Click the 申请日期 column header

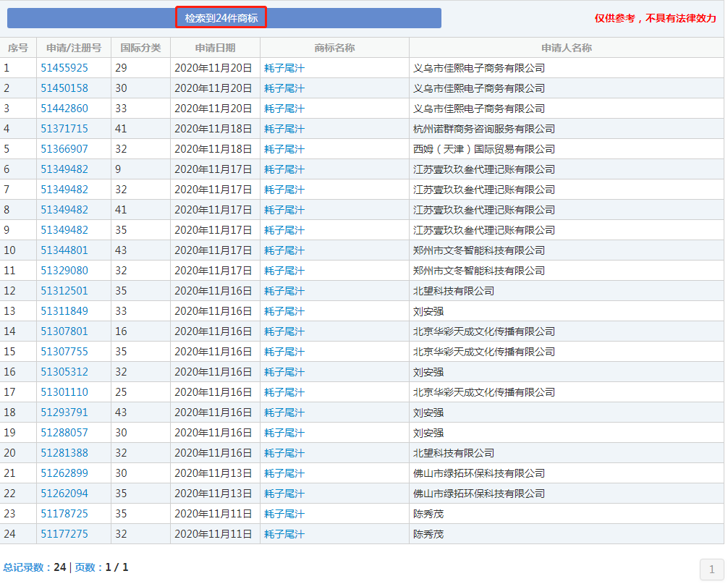pyautogui.click(x=215, y=48)
